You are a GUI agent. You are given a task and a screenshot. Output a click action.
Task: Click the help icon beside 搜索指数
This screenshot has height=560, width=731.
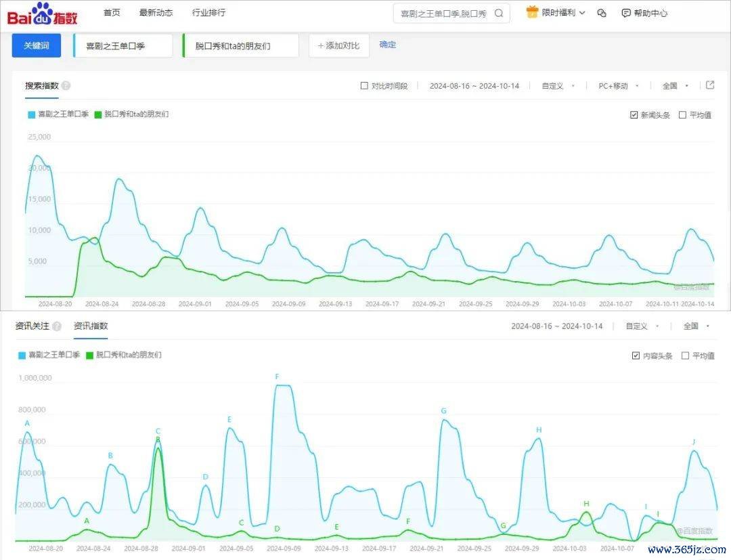(66, 86)
